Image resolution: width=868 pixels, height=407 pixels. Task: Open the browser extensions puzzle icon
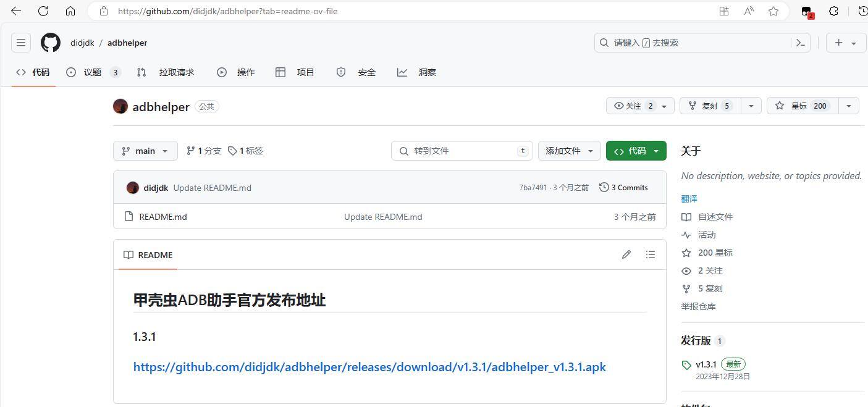(x=833, y=11)
